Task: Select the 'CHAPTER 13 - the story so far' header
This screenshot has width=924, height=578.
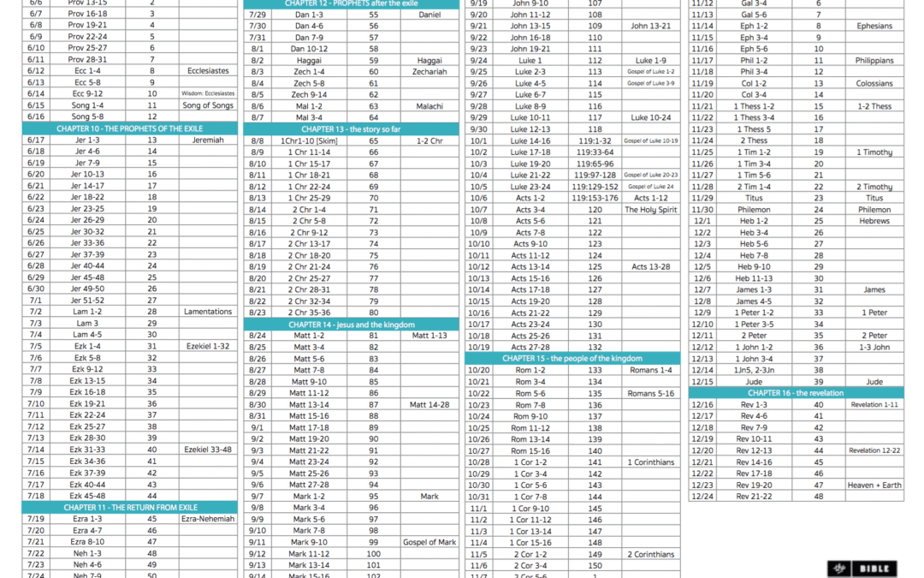Action: pyautogui.click(x=352, y=129)
